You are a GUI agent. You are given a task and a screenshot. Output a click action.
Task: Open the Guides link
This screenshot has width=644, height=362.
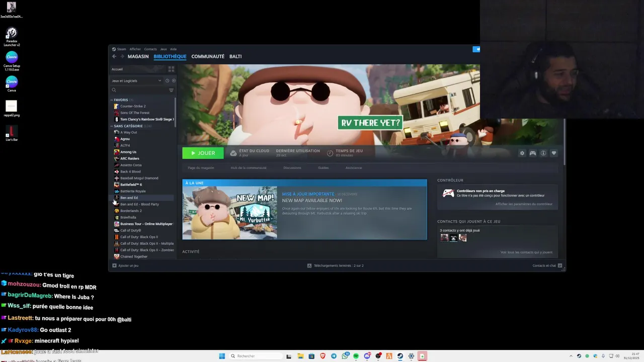pos(323,168)
